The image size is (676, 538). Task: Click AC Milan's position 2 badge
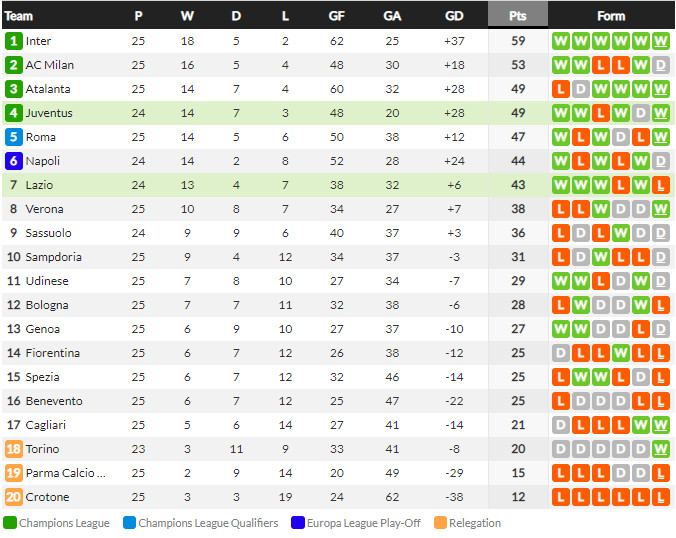14,65
